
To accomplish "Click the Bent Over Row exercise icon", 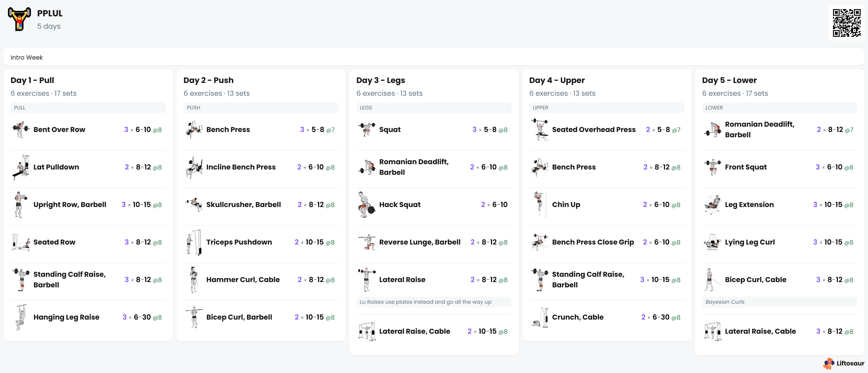I will click(21, 130).
